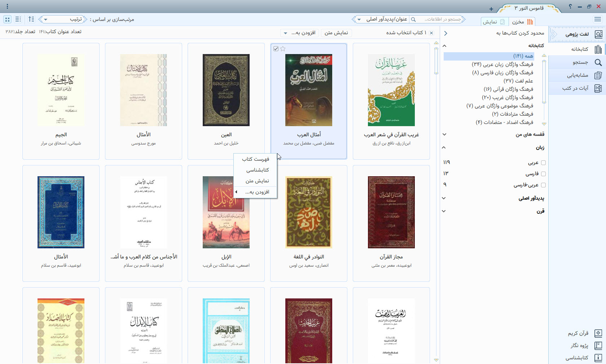Open the hamburger main menu
Viewport: 606px width, 364px height.
coord(598,19)
